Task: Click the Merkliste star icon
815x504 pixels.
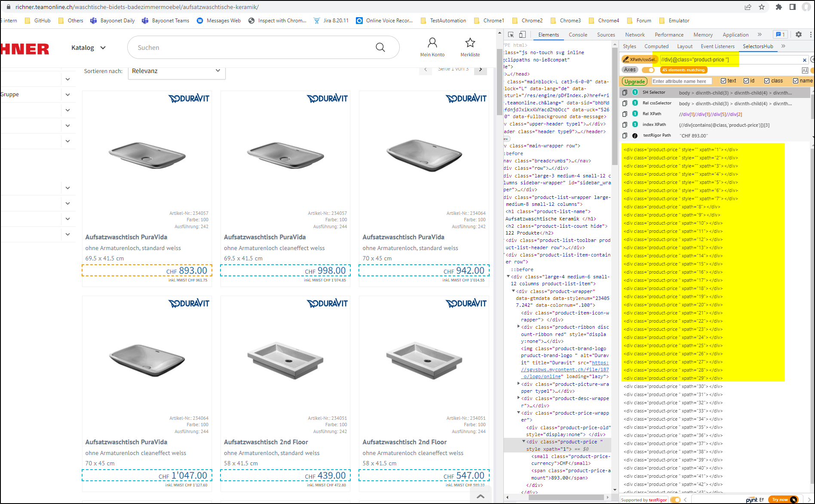Action: 470,43
